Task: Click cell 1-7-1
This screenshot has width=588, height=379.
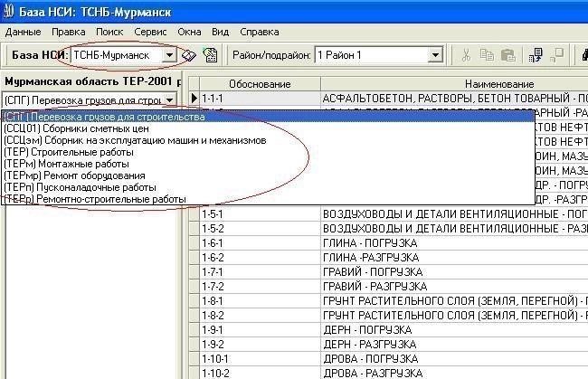Action: click(260, 272)
